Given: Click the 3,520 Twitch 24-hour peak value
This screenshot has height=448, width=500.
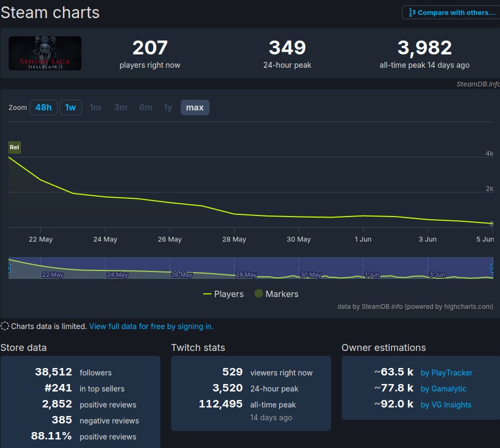Looking at the screenshot, I should (228, 388).
